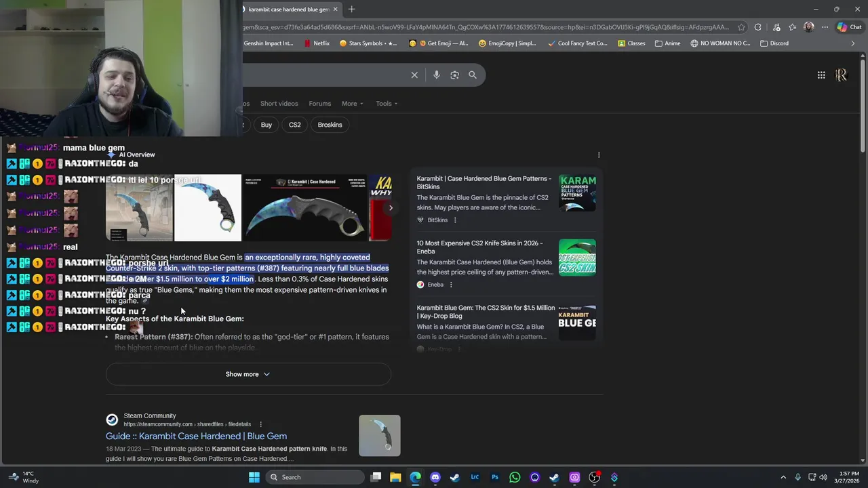
Task: Expand AI Overview with Show more
Action: (248, 374)
